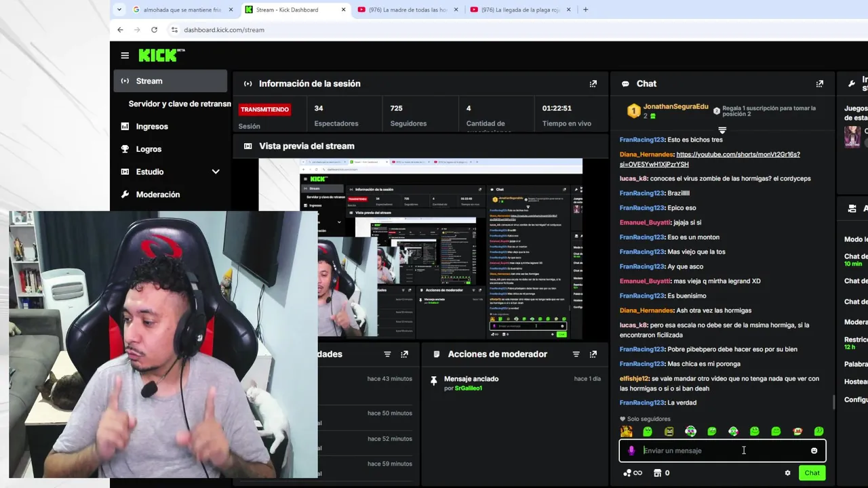Viewport: 868px width, 488px height.
Task: Collapse the chat leaderboard chevron
Action: (722, 130)
